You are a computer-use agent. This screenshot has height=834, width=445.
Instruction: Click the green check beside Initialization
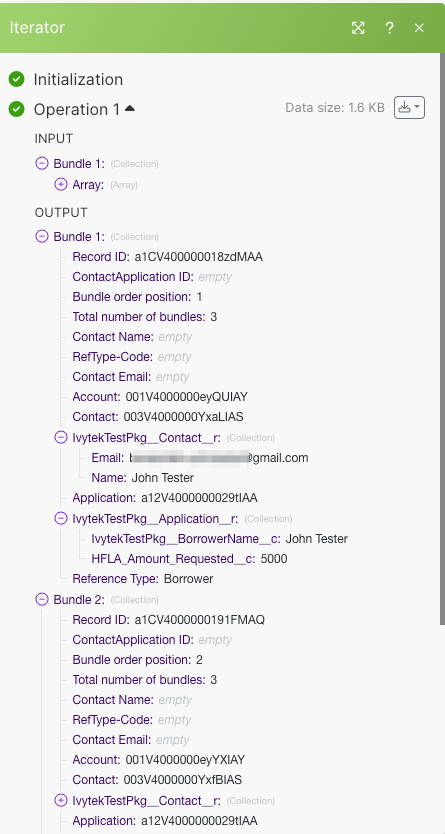tap(16, 79)
